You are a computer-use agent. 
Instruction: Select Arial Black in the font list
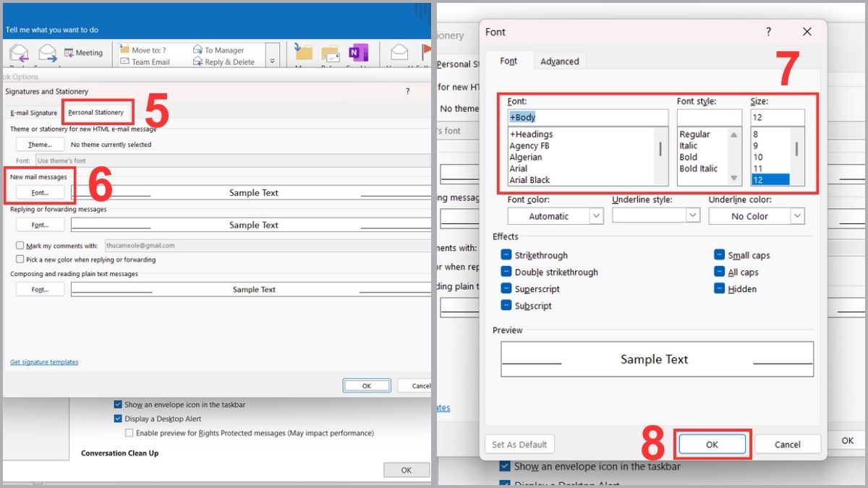[529, 180]
